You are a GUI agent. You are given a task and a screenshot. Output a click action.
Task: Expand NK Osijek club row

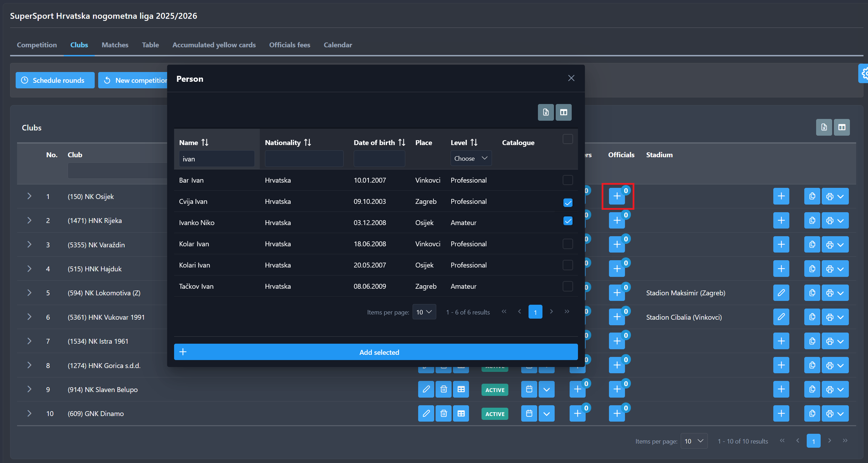29,196
